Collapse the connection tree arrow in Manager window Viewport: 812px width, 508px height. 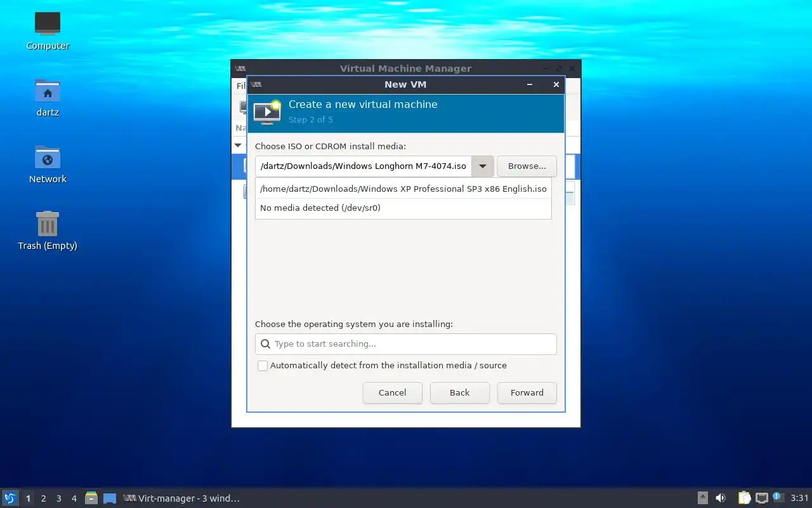(x=238, y=145)
